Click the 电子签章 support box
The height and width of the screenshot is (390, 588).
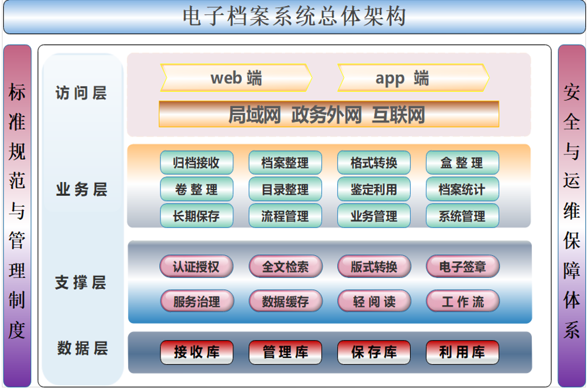coord(463,266)
